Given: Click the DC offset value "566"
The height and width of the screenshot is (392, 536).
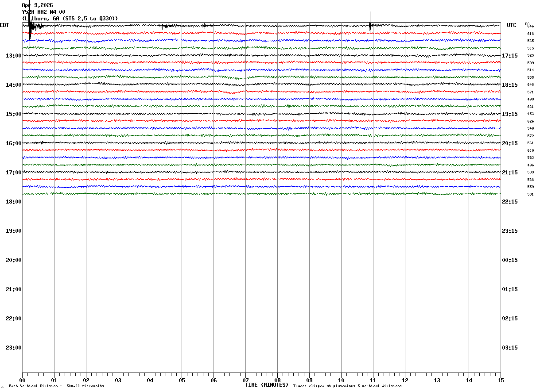Looking at the screenshot, I should pyautogui.click(x=530, y=180).
